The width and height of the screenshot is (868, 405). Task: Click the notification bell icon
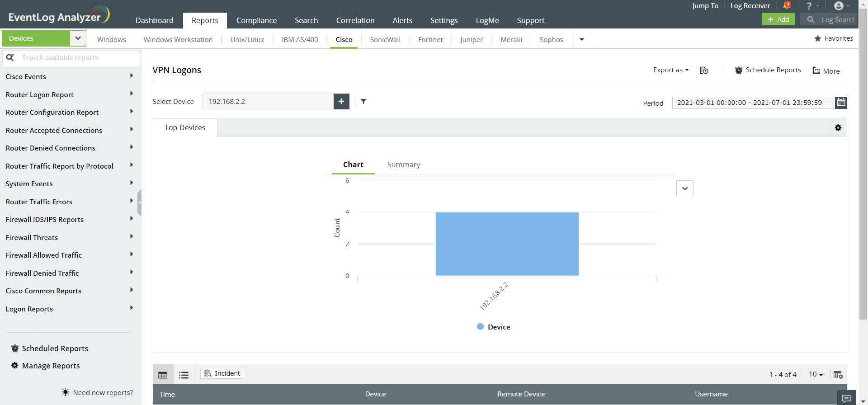coord(787,5)
